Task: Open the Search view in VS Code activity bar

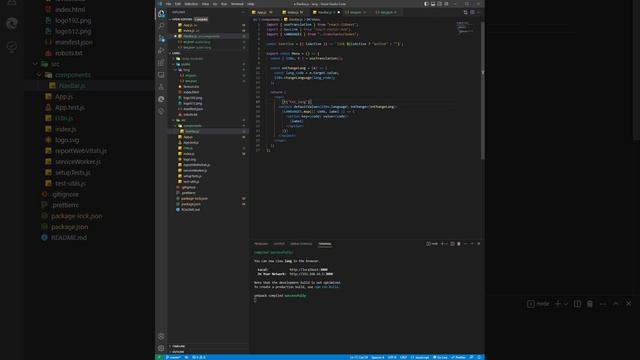Action: [161, 26]
